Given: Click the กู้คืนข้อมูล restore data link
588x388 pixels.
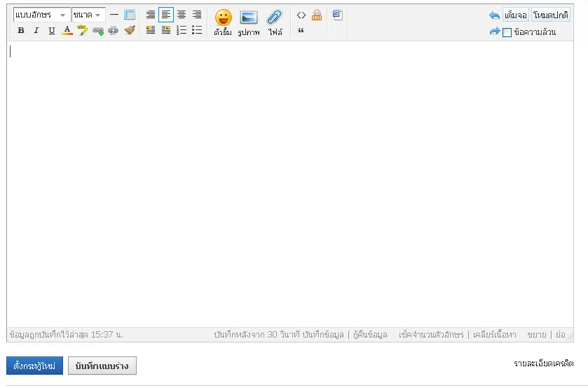Looking at the screenshot, I should point(370,334).
